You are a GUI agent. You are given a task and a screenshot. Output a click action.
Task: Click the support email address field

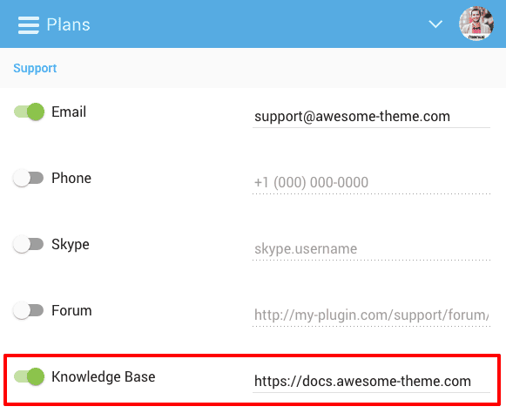[x=371, y=117]
